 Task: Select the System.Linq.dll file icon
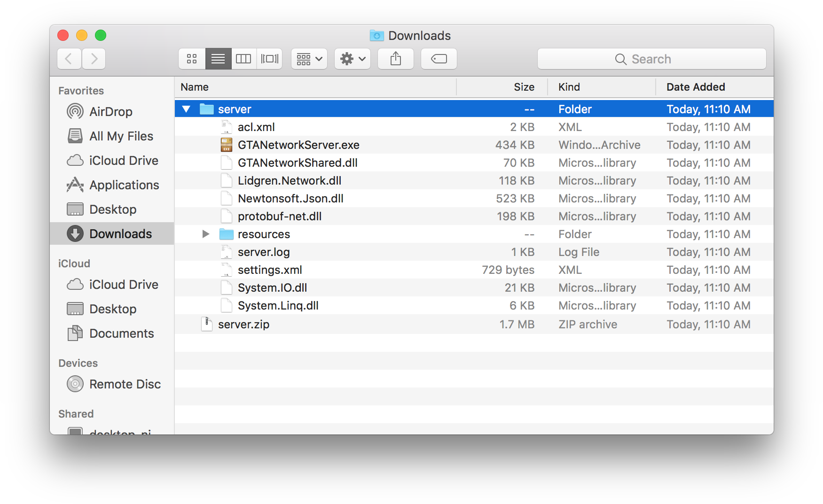[227, 305]
